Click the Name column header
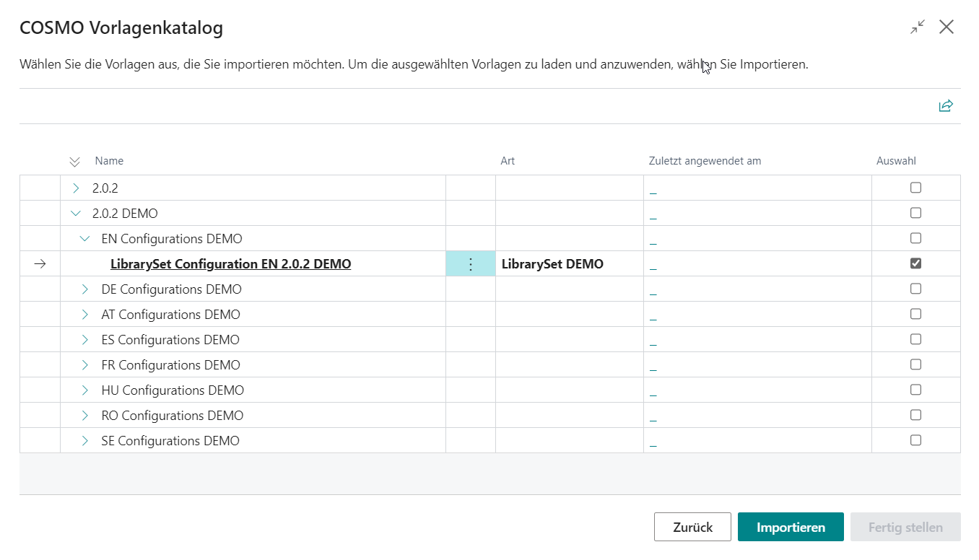 point(109,161)
